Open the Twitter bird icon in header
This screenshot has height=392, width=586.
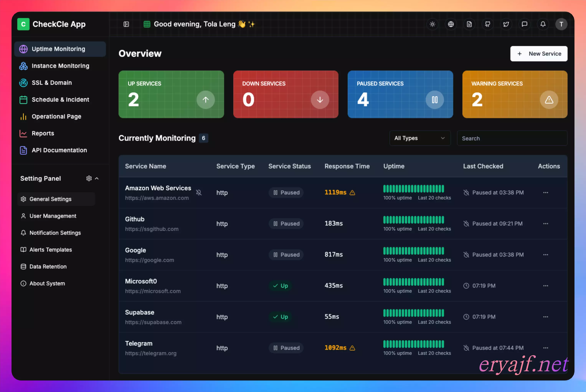(506, 24)
